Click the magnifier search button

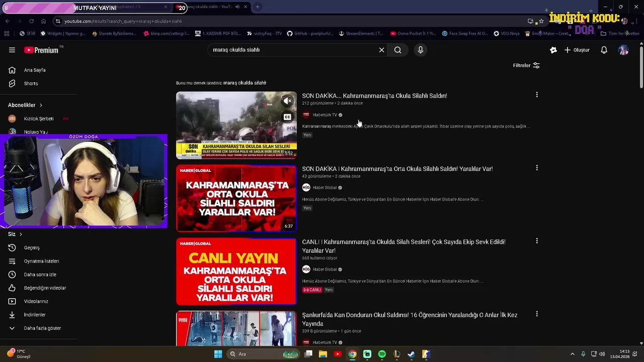point(397,50)
